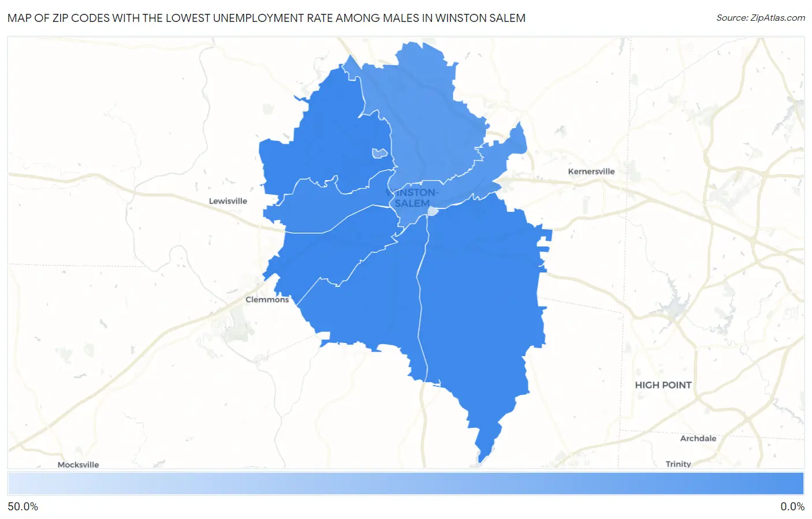Image resolution: width=812 pixels, height=519 pixels.
Task: Click the HIGH POINT city label
Action: pos(663,385)
